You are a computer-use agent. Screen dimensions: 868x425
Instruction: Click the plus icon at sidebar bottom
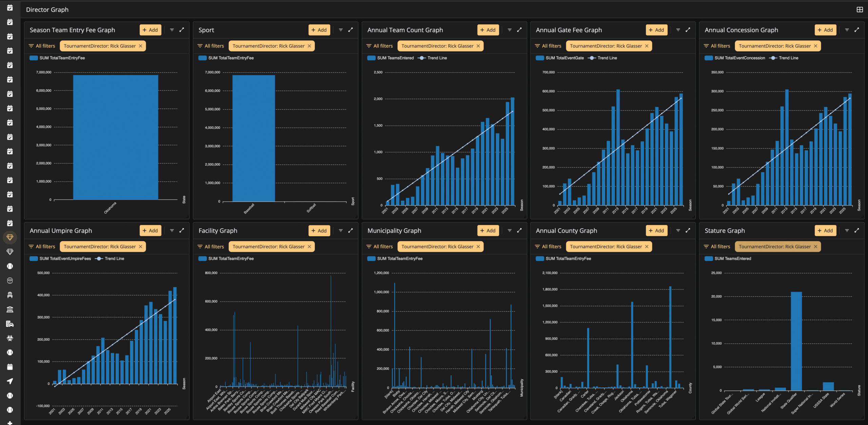point(10,423)
